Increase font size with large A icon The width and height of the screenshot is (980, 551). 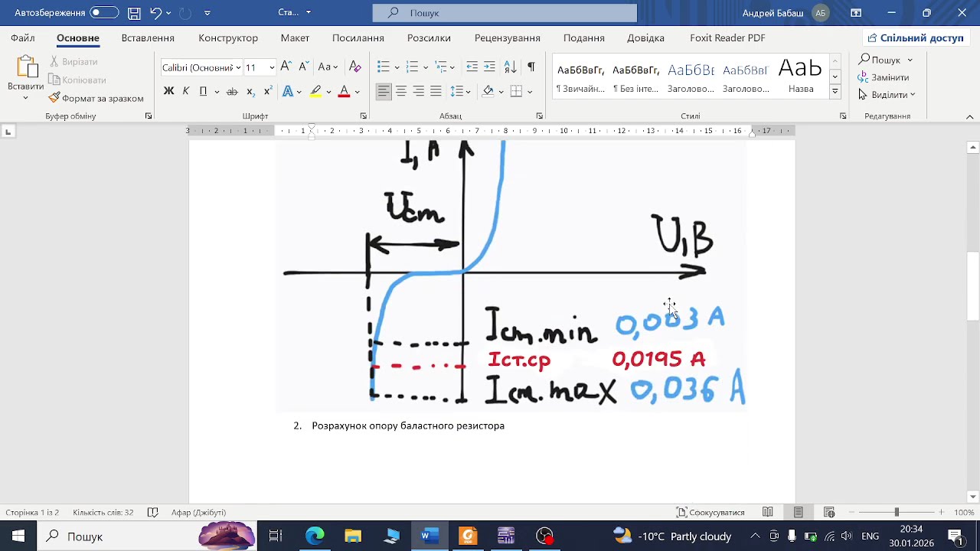tap(286, 67)
